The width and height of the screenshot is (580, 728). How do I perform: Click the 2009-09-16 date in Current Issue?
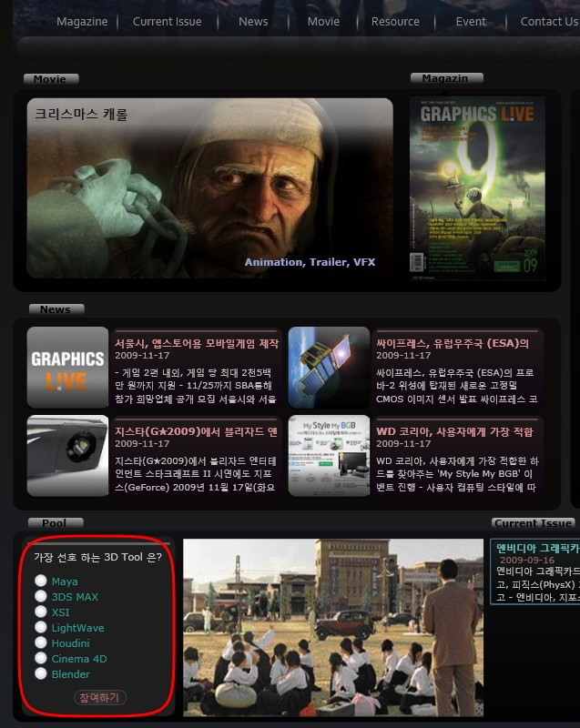(x=527, y=560)
